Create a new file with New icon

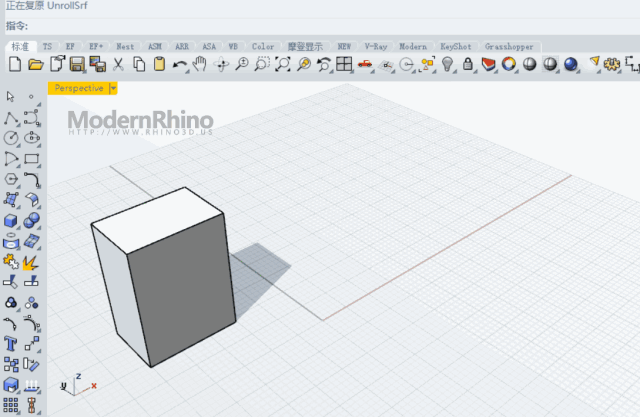tap(15, 64)
